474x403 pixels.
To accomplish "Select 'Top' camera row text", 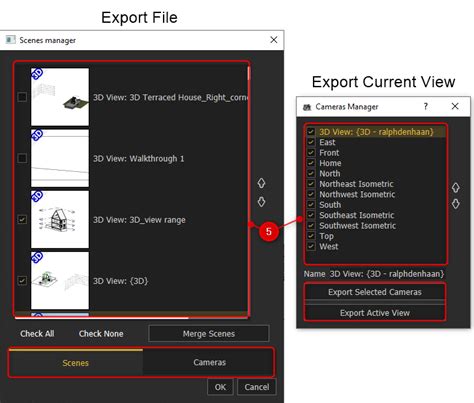I will (x=326, y=236).
